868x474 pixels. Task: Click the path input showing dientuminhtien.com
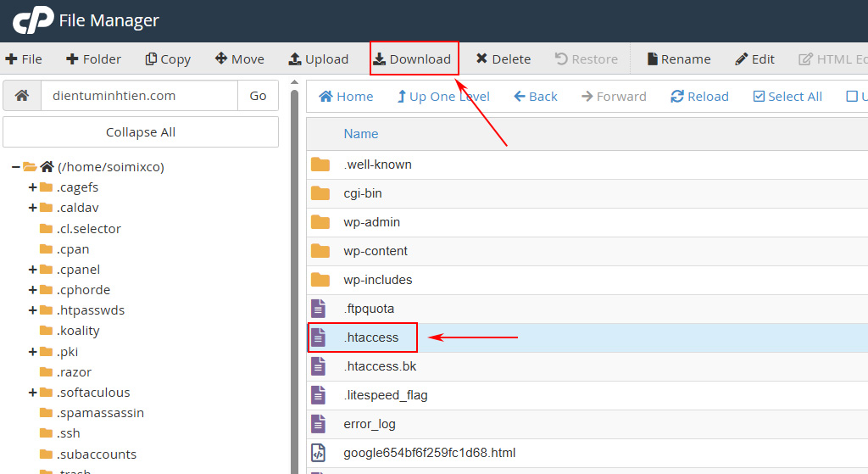pos(140,96)
